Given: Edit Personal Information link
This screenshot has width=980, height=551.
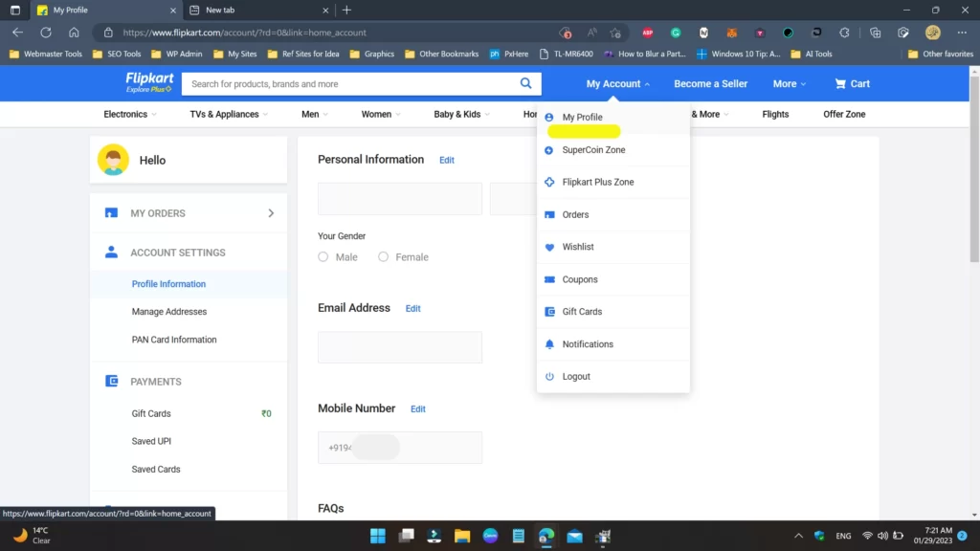Looking at the screenshot, I should (x=447, y=160).
